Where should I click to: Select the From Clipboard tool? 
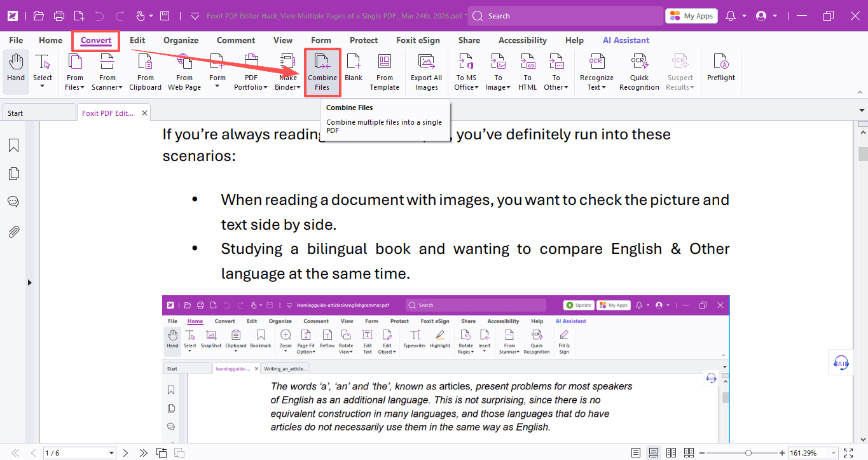[x=146, y=71]
